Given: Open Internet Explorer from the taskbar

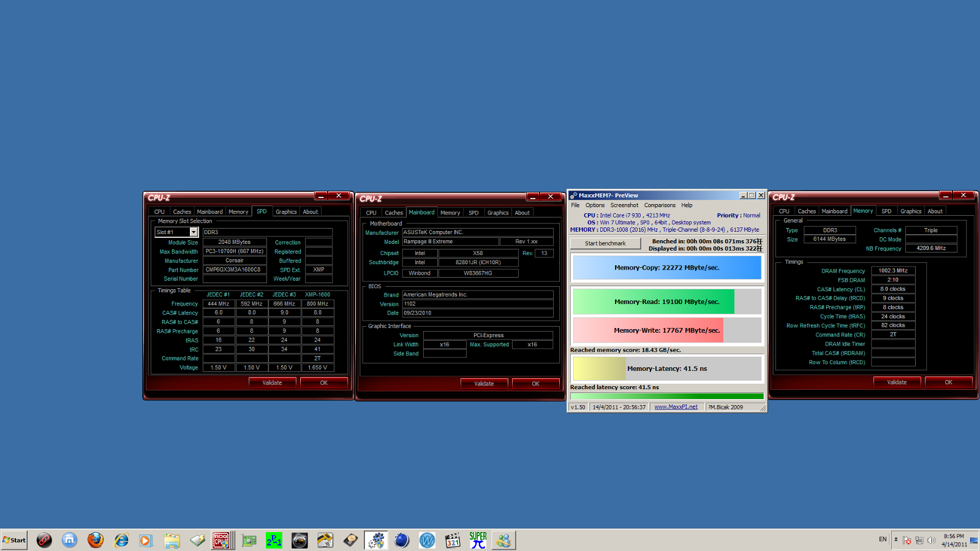Looking at the screenshot, I should [121, 540].
